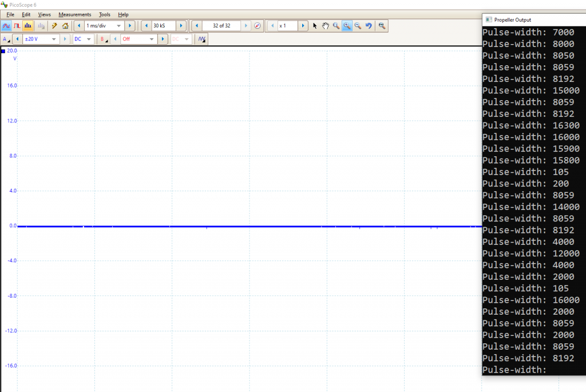
Task: Open the Measurements menu
Action: [x=74, y=14]
